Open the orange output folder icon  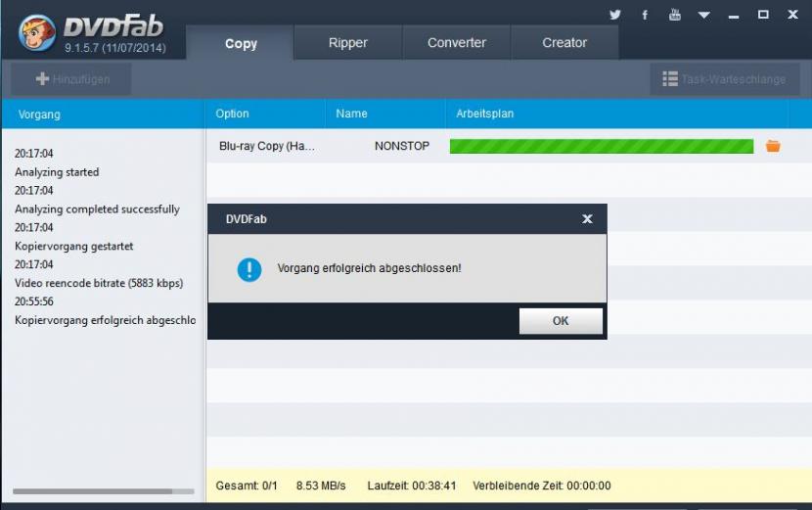tap(773, 146)
